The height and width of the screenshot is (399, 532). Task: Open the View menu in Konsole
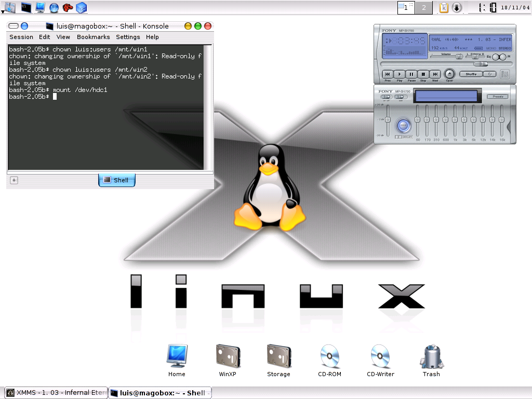(x=63, y=37)
